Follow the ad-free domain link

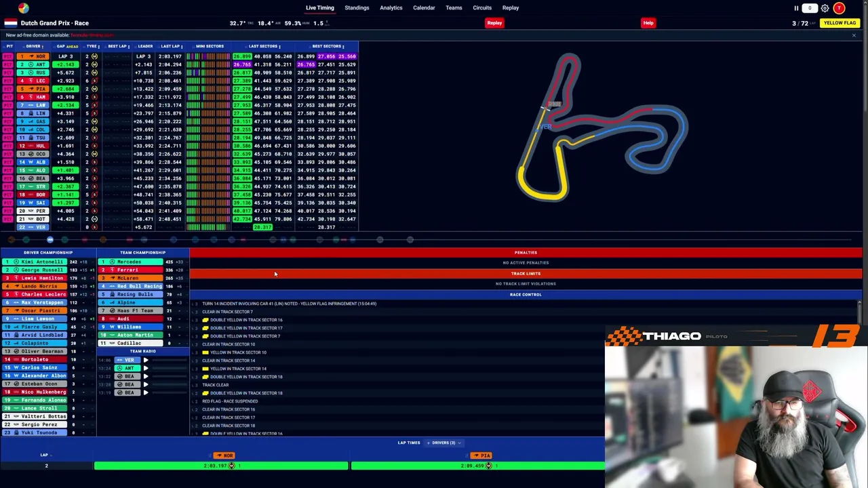click(x=92, y=35)
